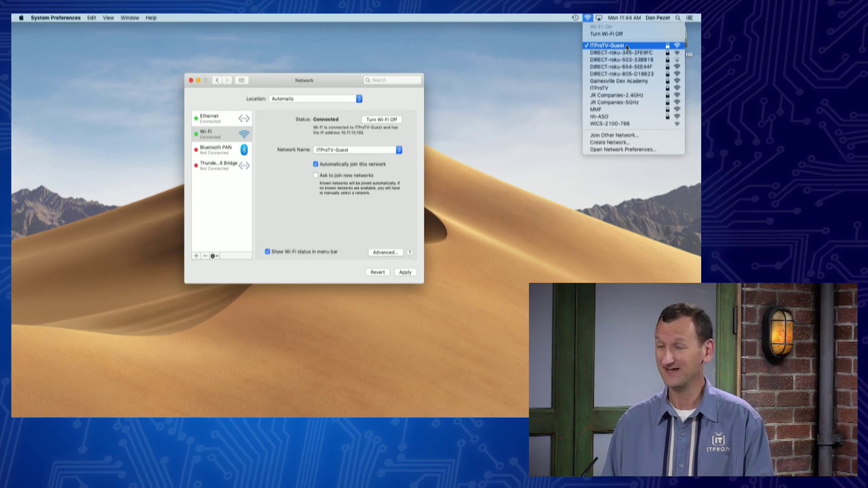Click the forward arrow in Network window
The width and height of the screenshot is (868, 488).
point(227,80)
